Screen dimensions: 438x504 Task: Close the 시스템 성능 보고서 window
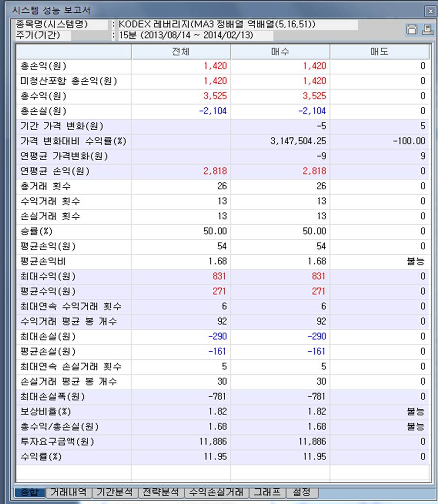[x=429, y=11]
